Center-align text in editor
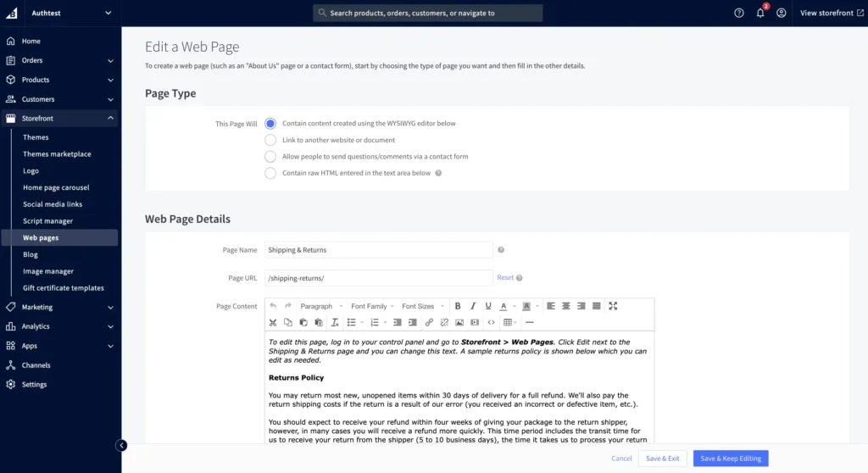 [565, 306]
